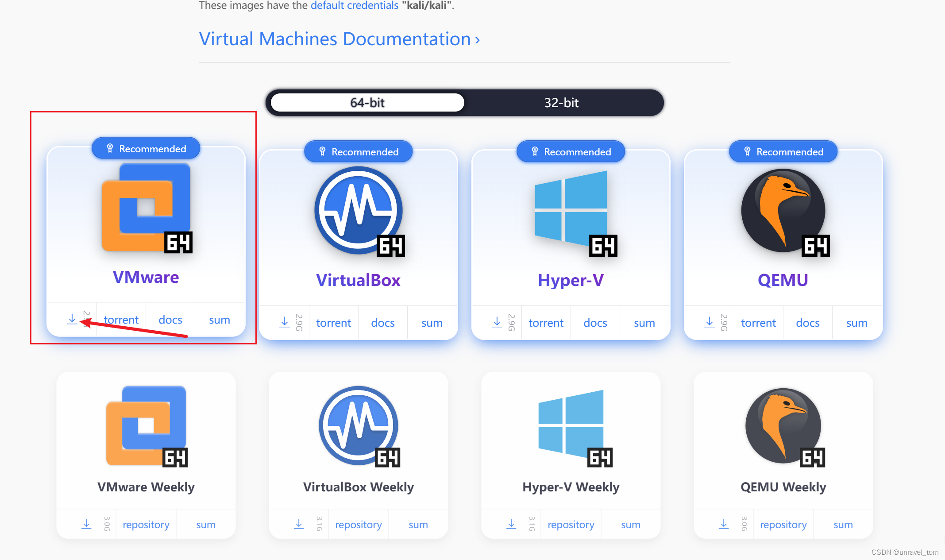Open the QEMU Weekly sum link
Image resolution: width=945 pixels, height=560 pixels.
click(843, 525)
